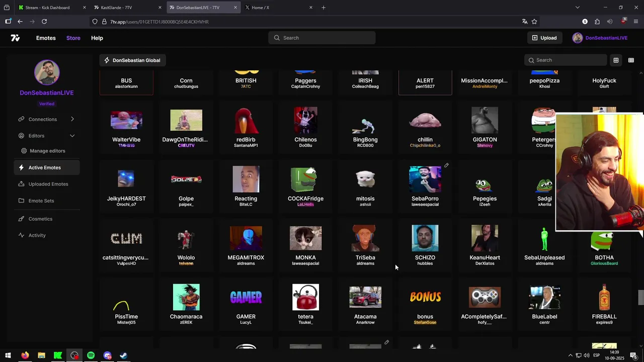Open the WalterVibe emote
The image size is (644, 362).
tap(126, 127)
